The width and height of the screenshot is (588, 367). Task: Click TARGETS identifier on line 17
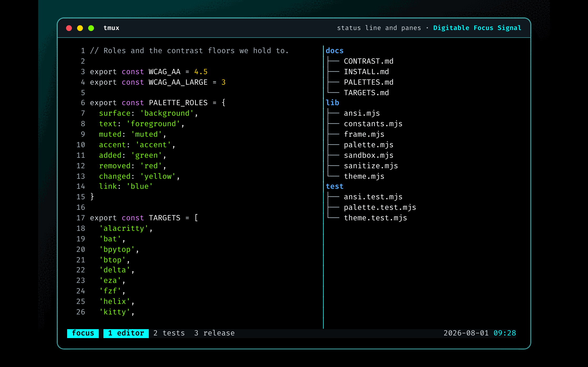pos(165,218)
